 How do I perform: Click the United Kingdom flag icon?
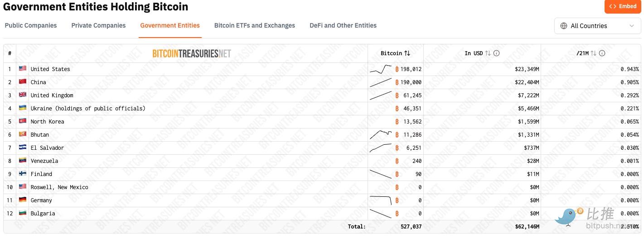point(23,95)
